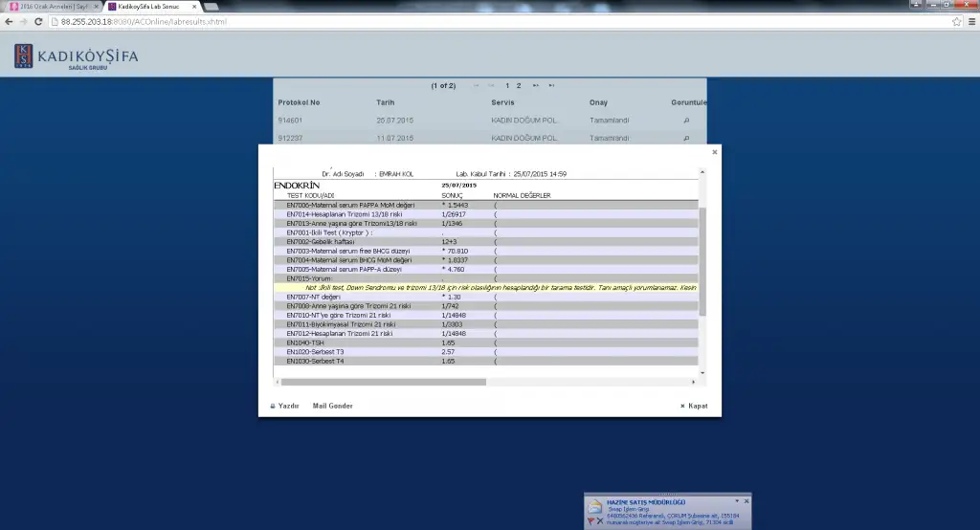980x530 pixels.
Task: Open the mail envelope in the notification popup
Action: click(x=594, y=506)
